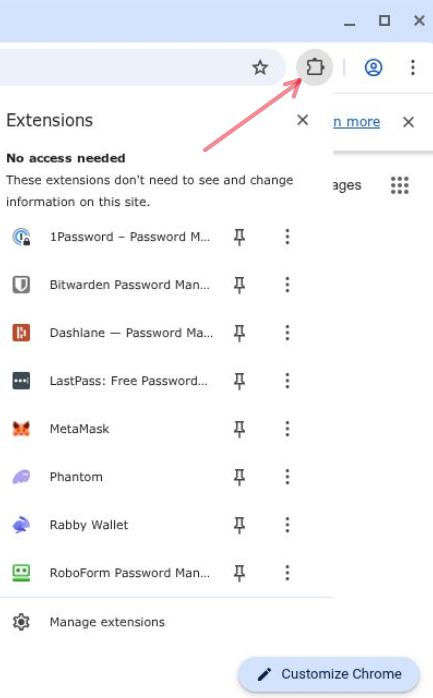
Task: Click the Rabby Wallet rabbit icon
Action: (x=21, y=525)
